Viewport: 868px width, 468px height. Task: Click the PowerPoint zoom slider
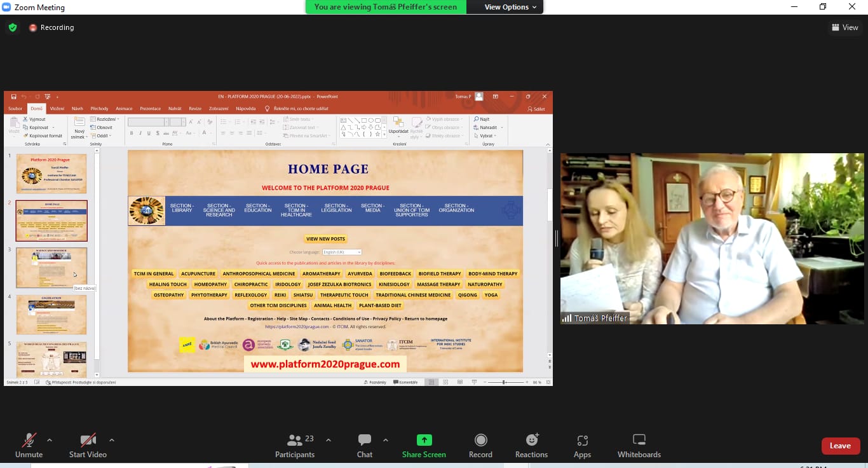(504, 382)
